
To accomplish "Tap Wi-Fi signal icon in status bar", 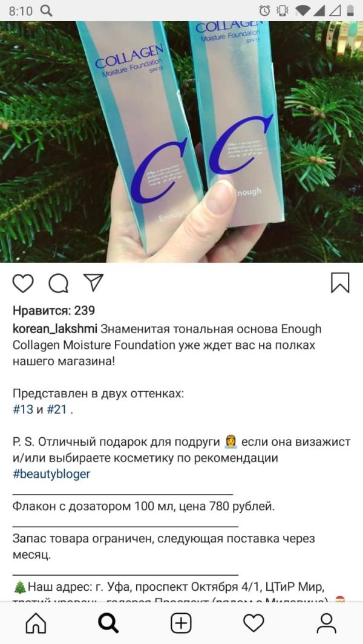I will tap(302, 10).
